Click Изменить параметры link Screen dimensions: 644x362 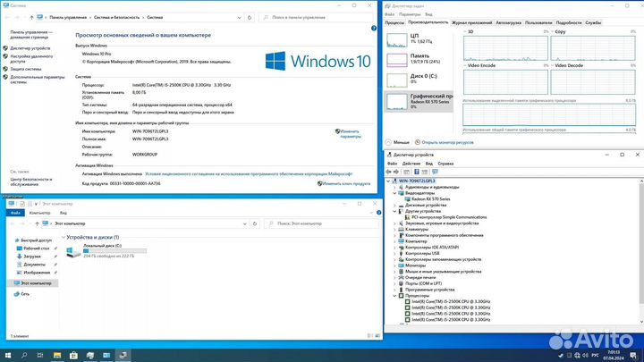[350, 134]
